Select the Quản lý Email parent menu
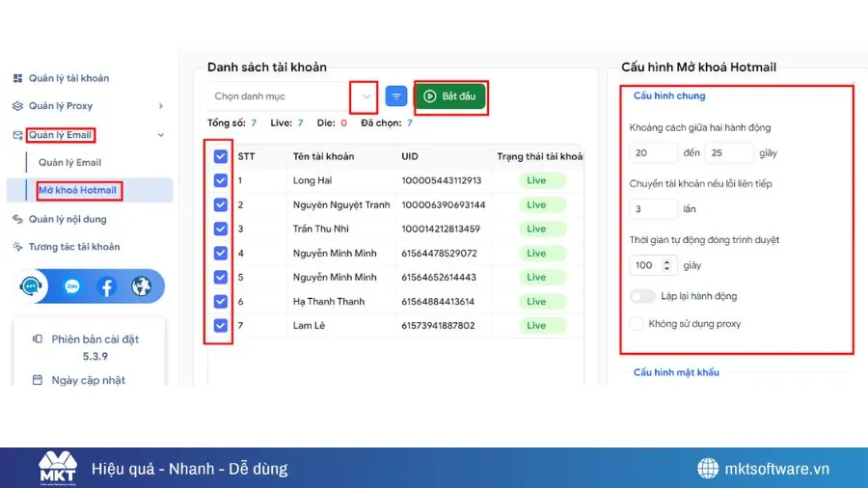868x488 pixels. tap(60, 135)
